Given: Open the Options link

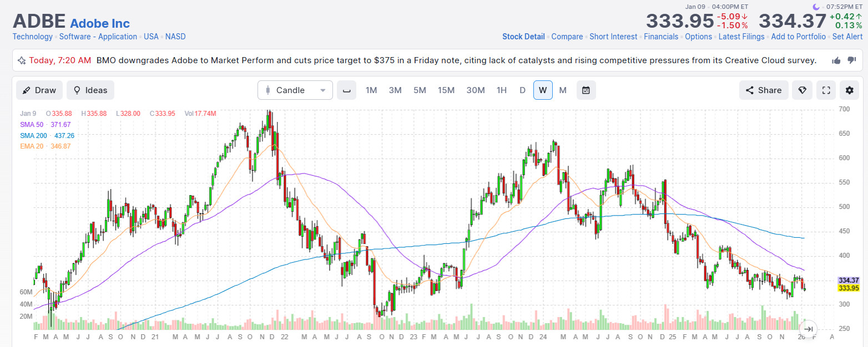Looking at the screenshot, I should coord(698,37).
